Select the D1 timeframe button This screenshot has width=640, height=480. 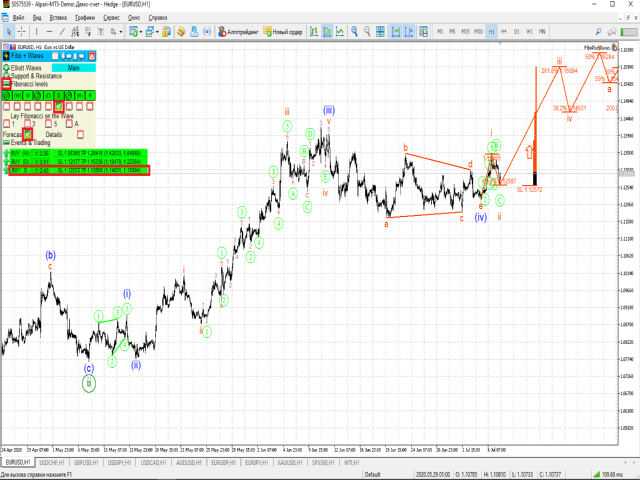(517, 31)
